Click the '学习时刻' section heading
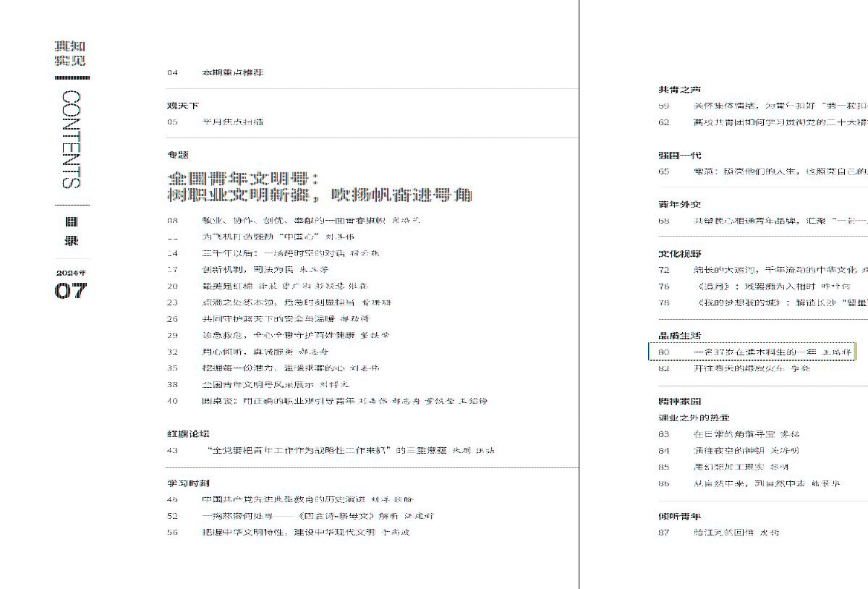Screen dimensions: 868x589 tap(188, 483)
